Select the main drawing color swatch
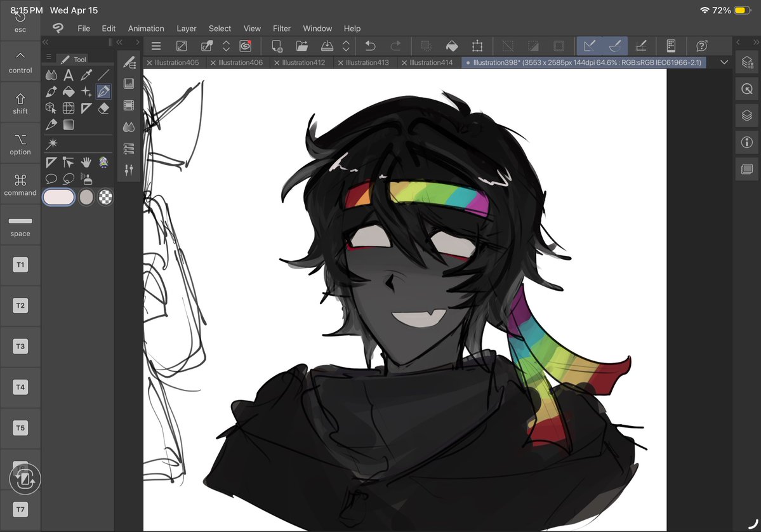This screenshot has height=532, width=761. [x=58, y=197]
